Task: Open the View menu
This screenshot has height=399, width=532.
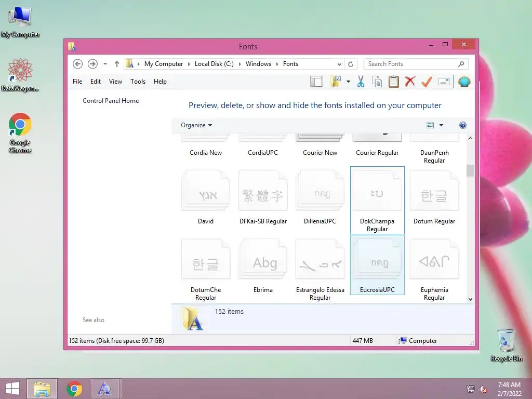Action: 115,82
